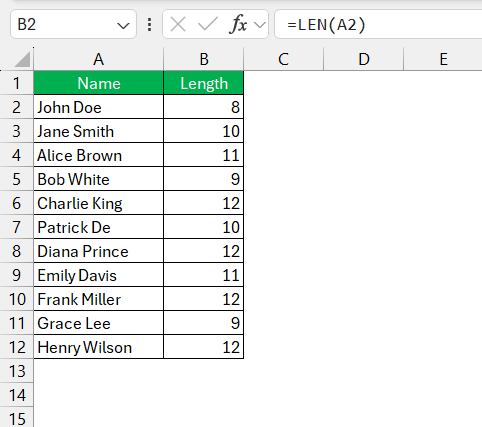Select the length 8 cell for John Doe

point(204,107)
